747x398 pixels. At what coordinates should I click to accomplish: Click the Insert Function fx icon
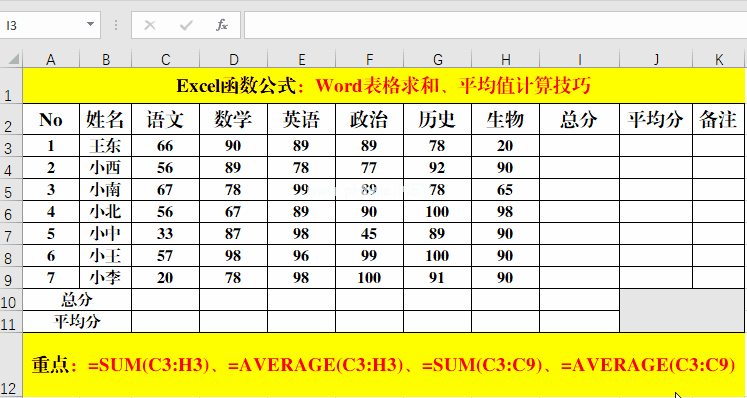pyautogui.click(x=222, y=25)
